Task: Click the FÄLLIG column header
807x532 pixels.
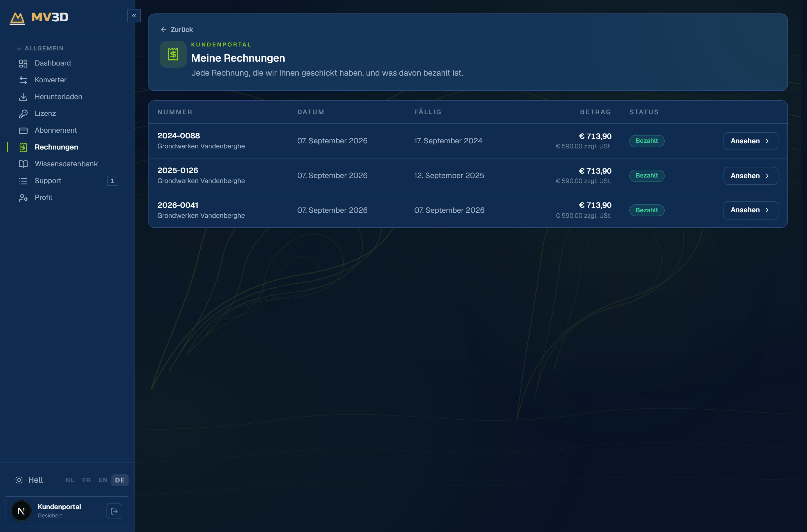Action: pos(428,112)
